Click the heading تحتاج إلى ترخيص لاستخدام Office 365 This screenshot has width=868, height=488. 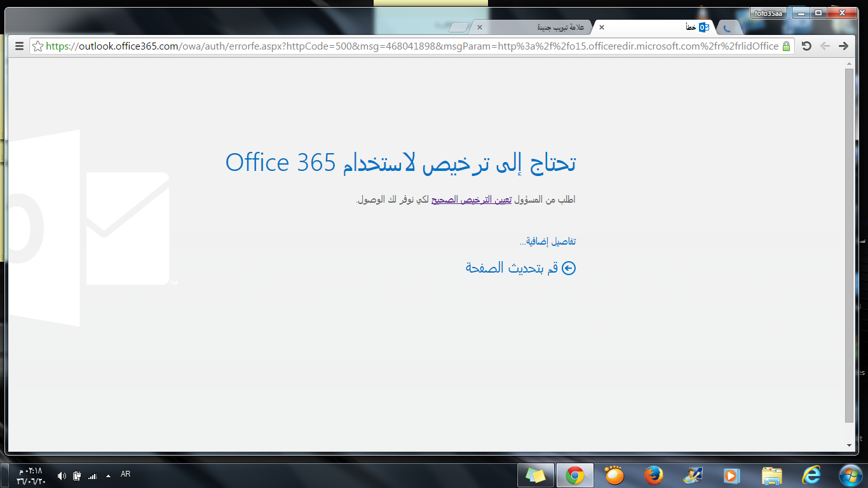pyautogui.click(x=401, y=162)
